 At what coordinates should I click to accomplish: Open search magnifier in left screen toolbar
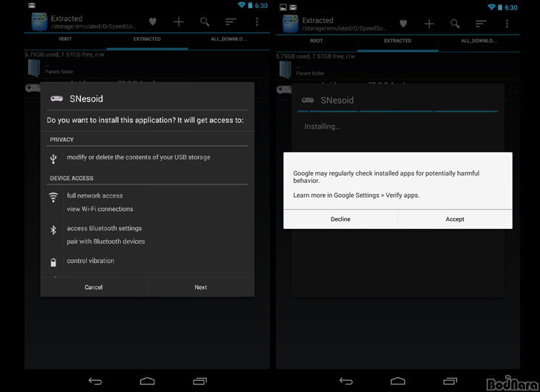coord(205,22)
